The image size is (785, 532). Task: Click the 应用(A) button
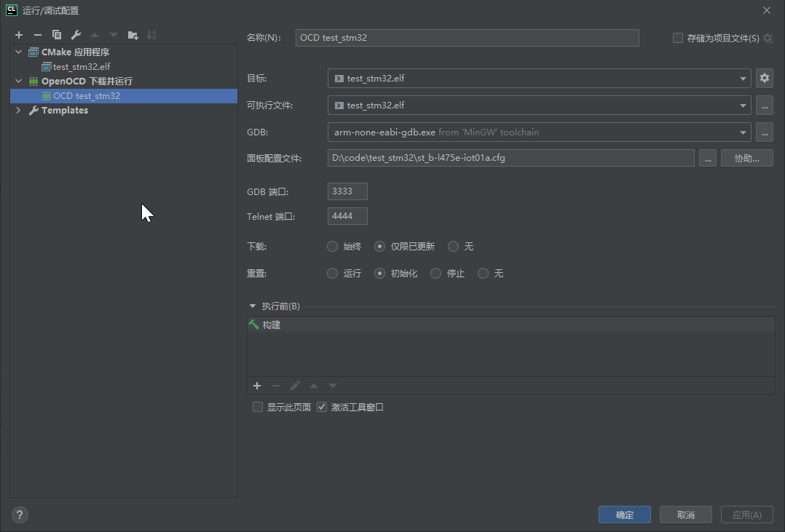[746, 515]
